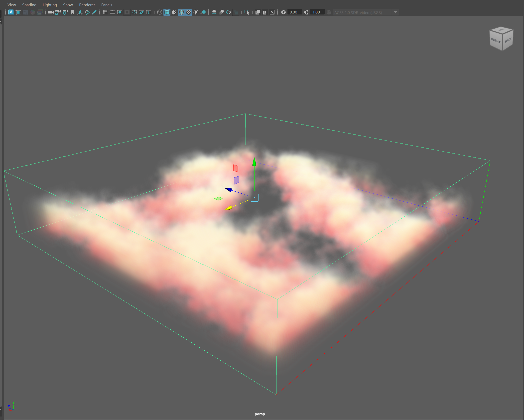Open the Lighting menu
Screen dimensions: 524x420
coord(50,5)
